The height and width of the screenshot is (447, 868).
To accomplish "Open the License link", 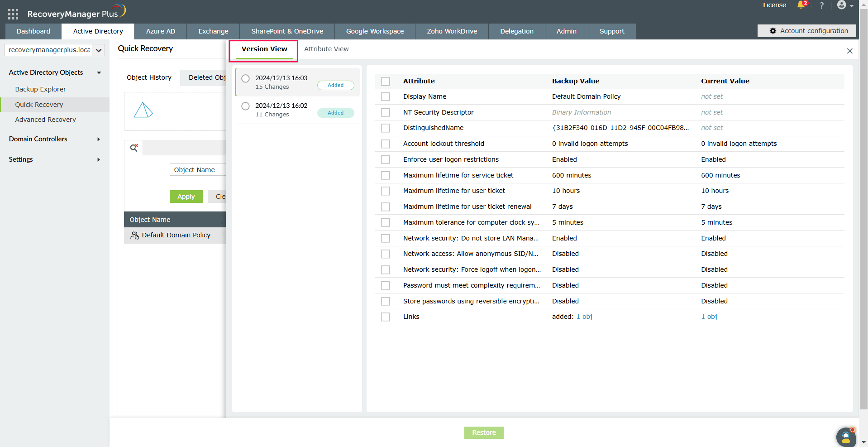I will click(x=774, y=5).
